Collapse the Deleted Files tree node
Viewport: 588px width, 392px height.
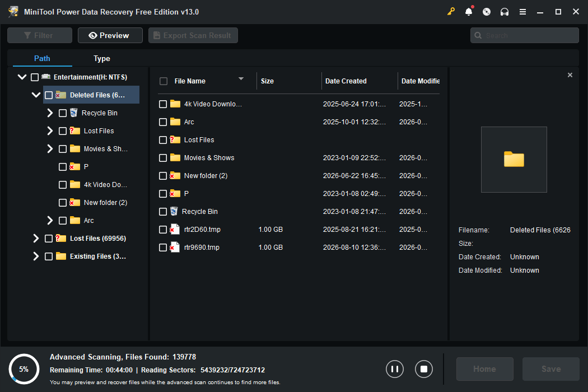(x=36, y=95)
